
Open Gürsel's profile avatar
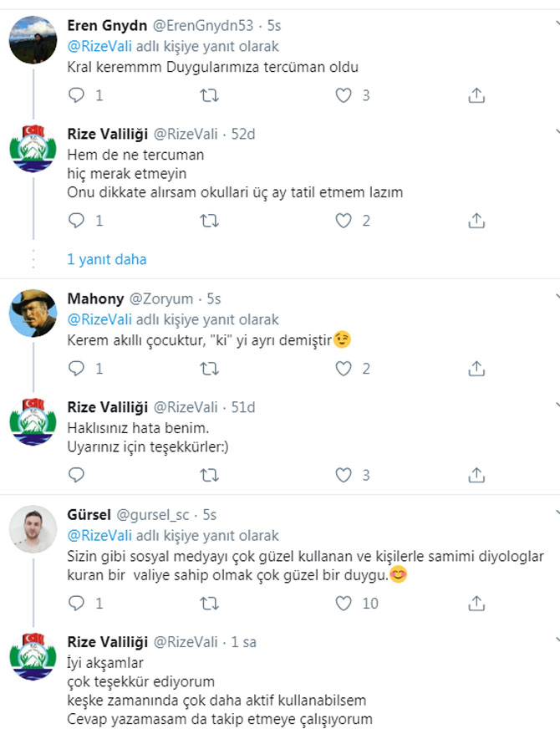(33, 529)
